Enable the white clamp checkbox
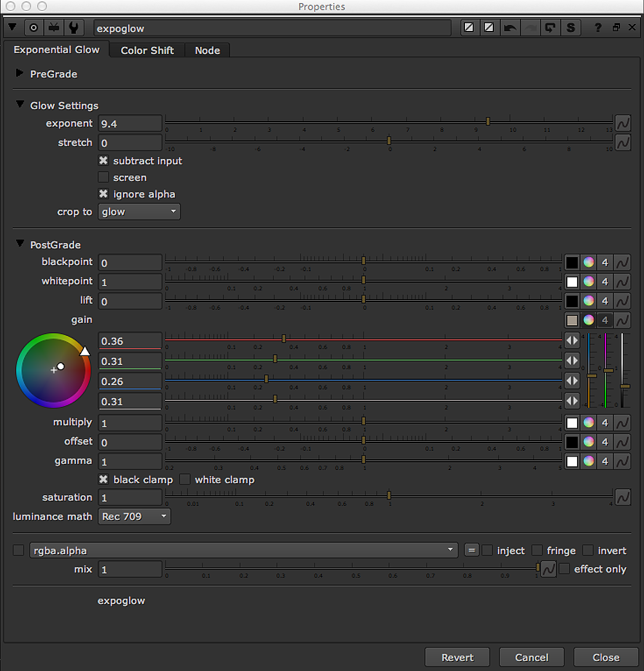The height and width of the screenshot is (671, 644). pos(185,479)
